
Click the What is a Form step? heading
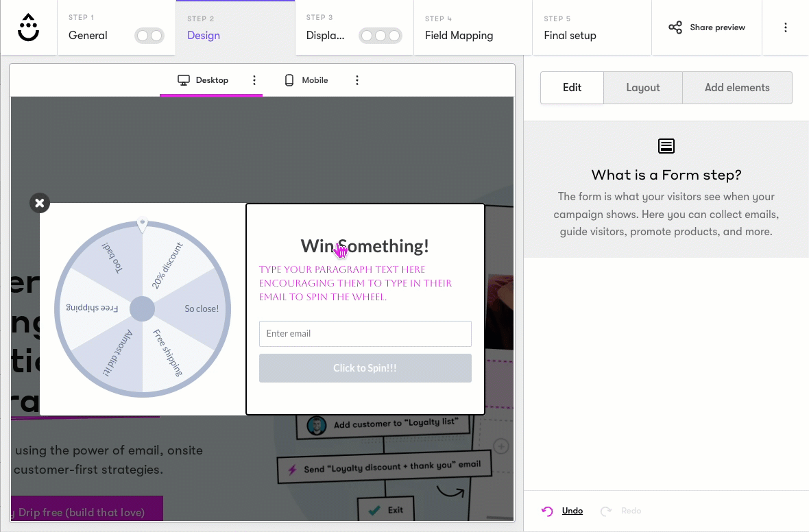point(666,175)
